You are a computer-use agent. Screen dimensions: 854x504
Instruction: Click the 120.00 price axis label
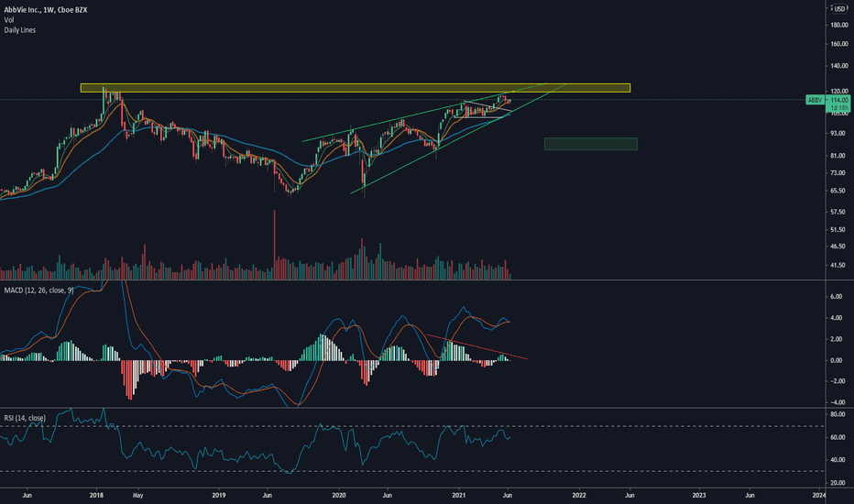tap(839, 91)
